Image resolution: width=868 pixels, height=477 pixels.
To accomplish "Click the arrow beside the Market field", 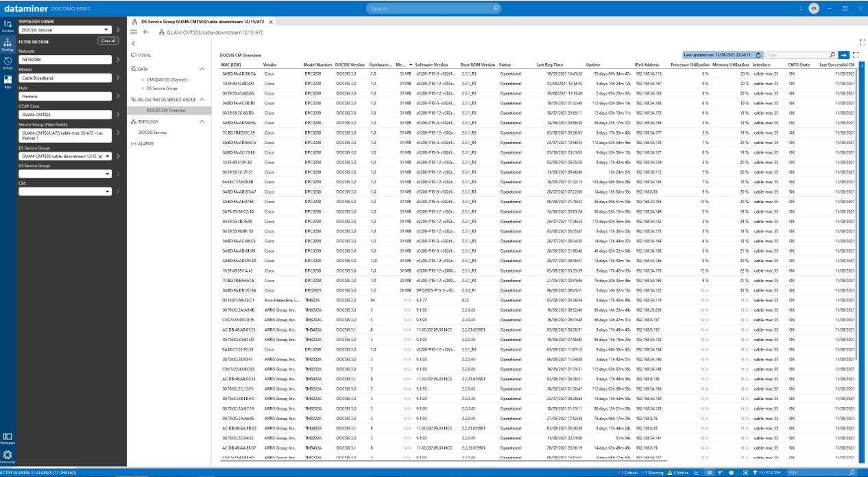I will coord(118,78).
